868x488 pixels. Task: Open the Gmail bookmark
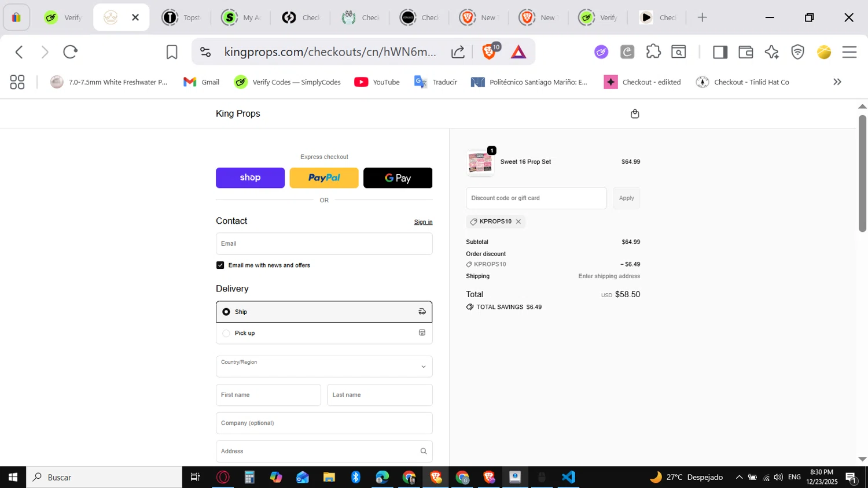click(201, 82)
